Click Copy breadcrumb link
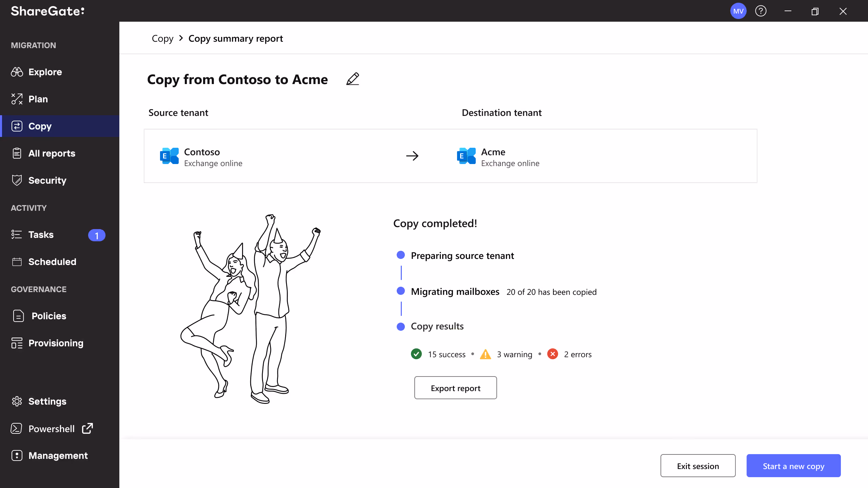This screenshot has height=488, width=868. tap(162, 39)
